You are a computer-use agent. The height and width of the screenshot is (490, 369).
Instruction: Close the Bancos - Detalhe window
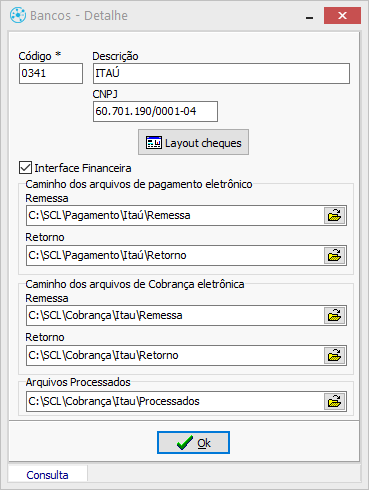(342, 16)
